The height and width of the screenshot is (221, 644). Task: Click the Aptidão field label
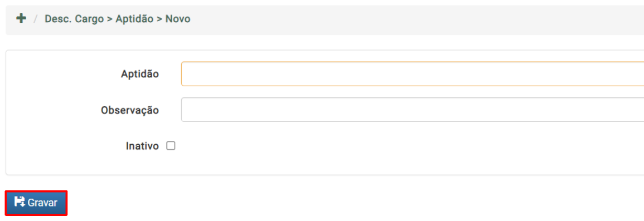pos(139,74)
